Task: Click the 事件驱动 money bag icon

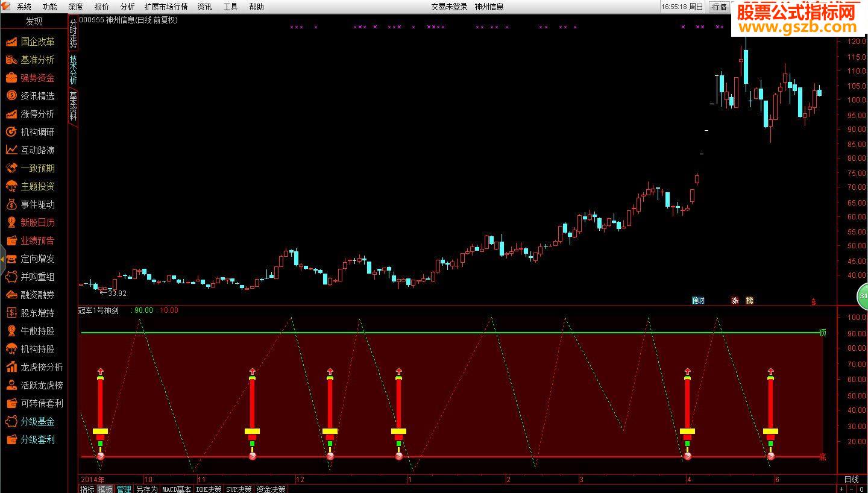Action: (x=11, y=204)
